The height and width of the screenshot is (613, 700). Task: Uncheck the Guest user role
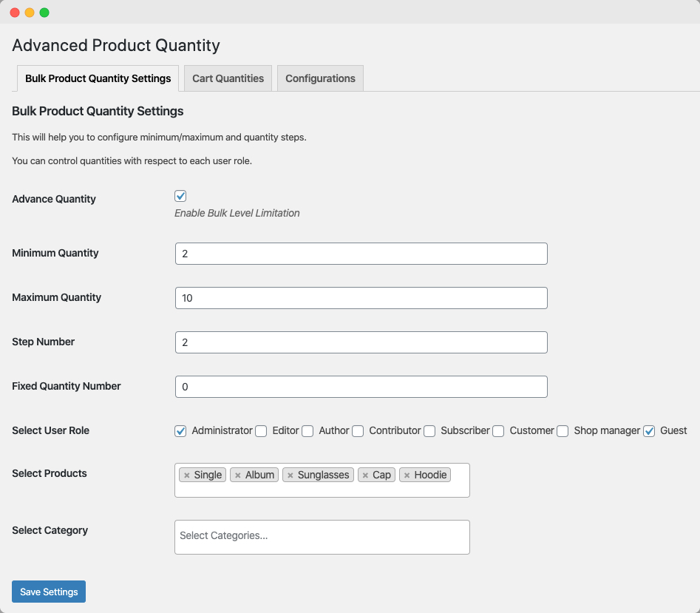[x=649, y=431]
